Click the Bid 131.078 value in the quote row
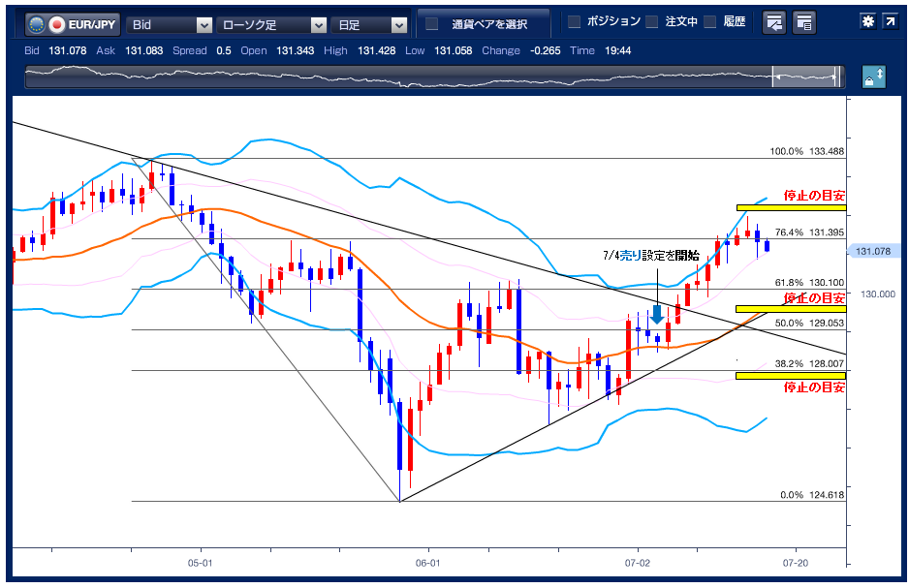Screen dimensions: 909x588 point(67,50)
